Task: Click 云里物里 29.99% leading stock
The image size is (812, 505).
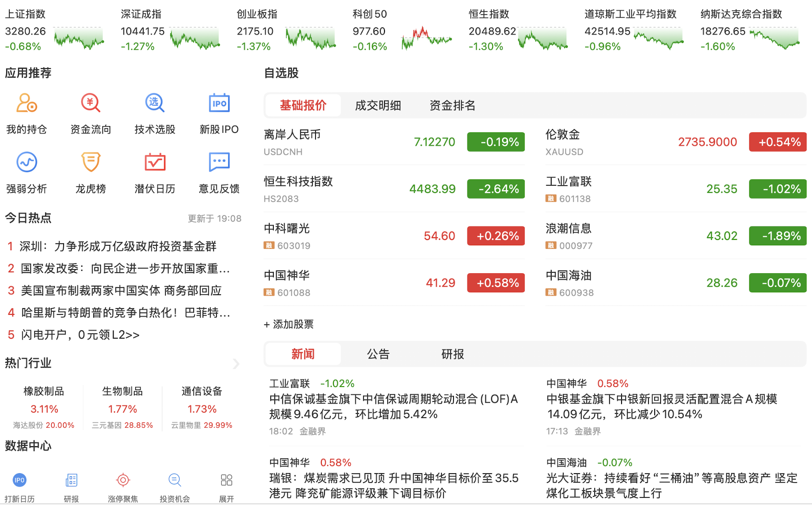Action: pyautogui.click(x=202, y=425)
